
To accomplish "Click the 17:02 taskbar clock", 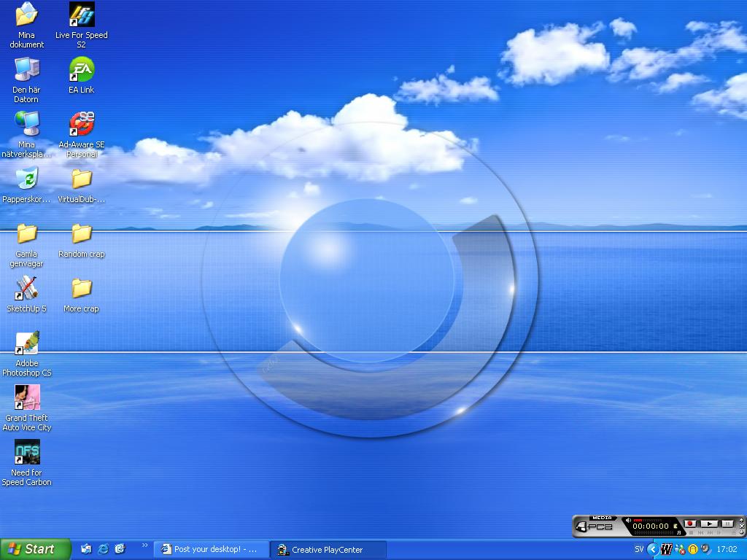I will pos(727,549).
